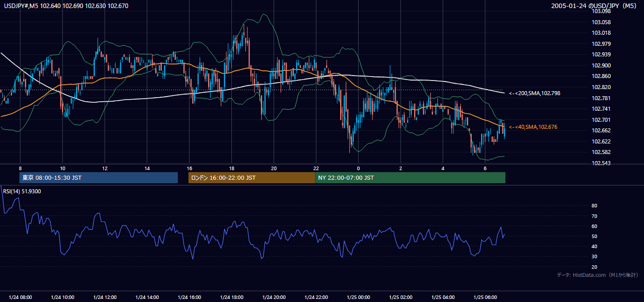Click the データ: HistData.com source credit

coord(598,275)
